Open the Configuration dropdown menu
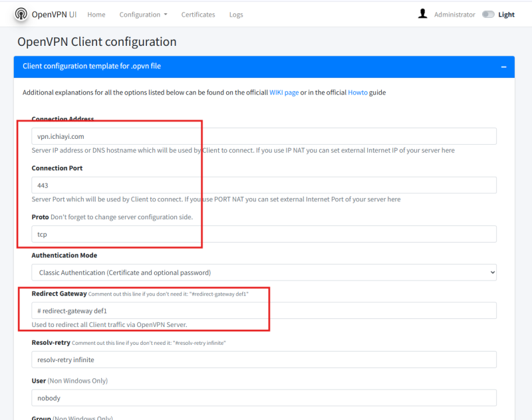The height and width of the screenshot is (420, 532). point(143,15)
